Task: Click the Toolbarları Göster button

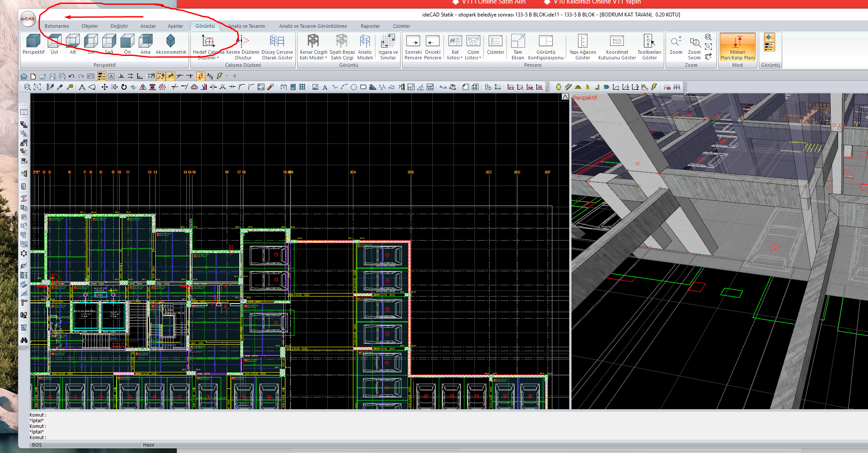Action: click(x=649, y=42)
